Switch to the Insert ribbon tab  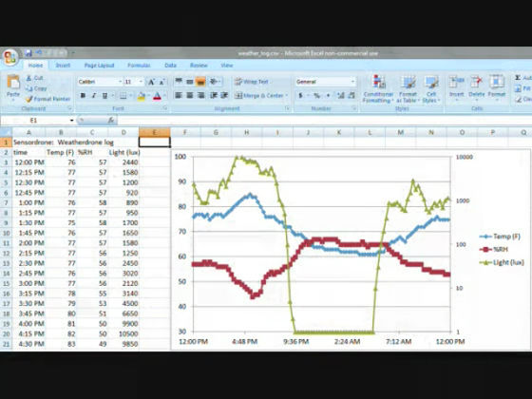[63, 66]
